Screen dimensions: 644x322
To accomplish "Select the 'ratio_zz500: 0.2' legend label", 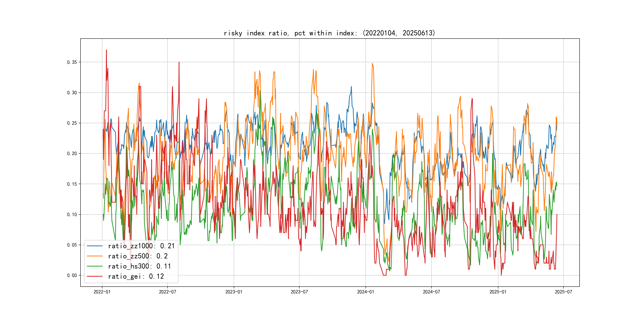I will click(138, 256).
